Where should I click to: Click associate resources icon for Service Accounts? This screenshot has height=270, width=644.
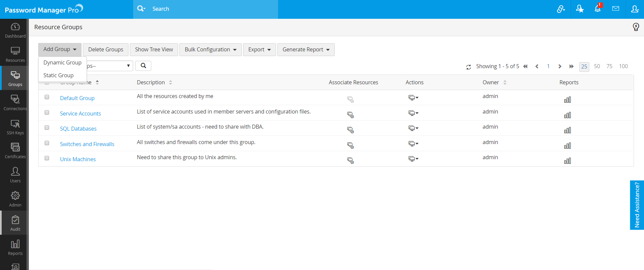(x=351, y=115)
